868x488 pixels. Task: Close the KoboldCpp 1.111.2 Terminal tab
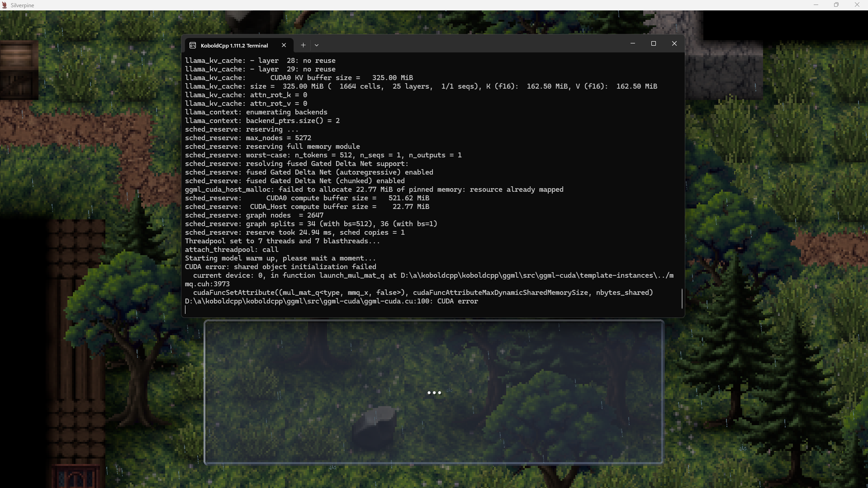[284, 45]
